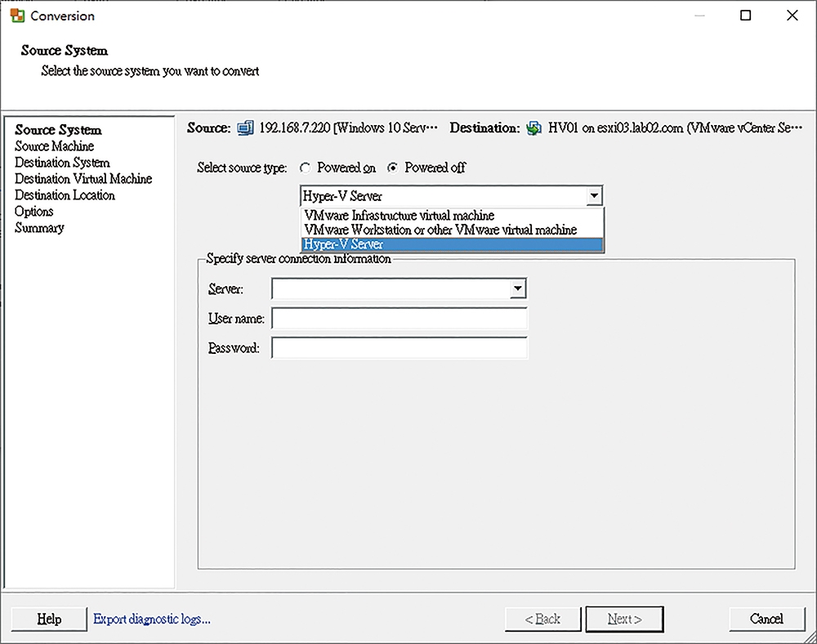Focus the Password field

coord(400,348)
